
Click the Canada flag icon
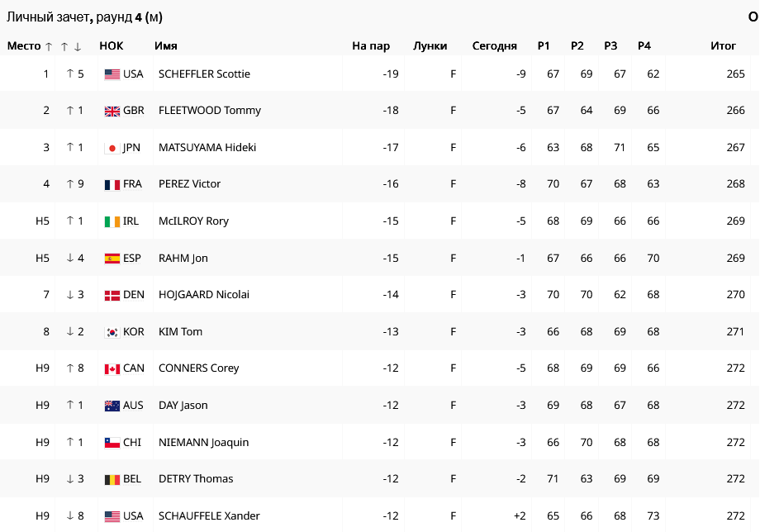pos(112,368)
